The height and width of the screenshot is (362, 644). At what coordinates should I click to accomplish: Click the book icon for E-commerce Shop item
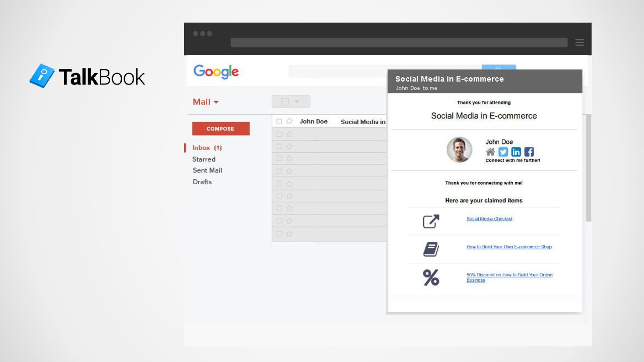(431, 249)
